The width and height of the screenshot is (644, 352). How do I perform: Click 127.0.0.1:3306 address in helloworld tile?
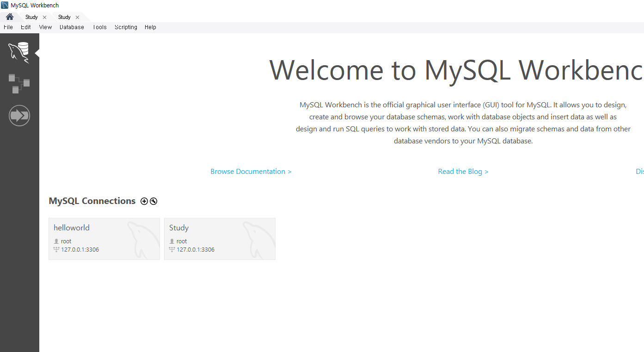(x=80, y=250)
